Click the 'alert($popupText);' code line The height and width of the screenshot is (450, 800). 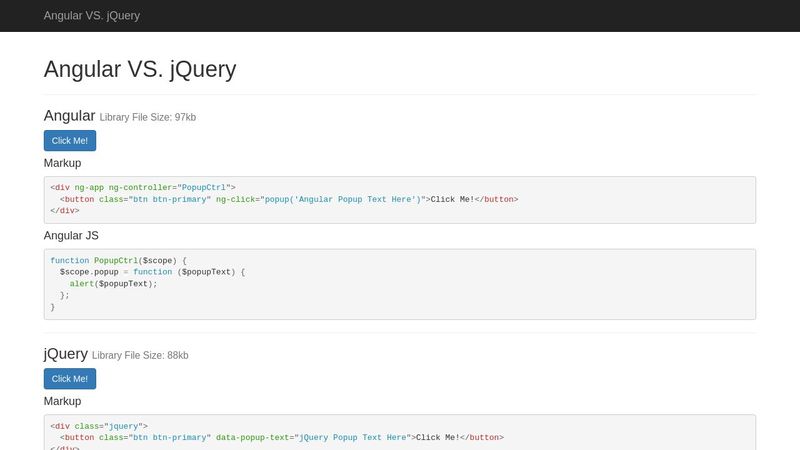113,284
